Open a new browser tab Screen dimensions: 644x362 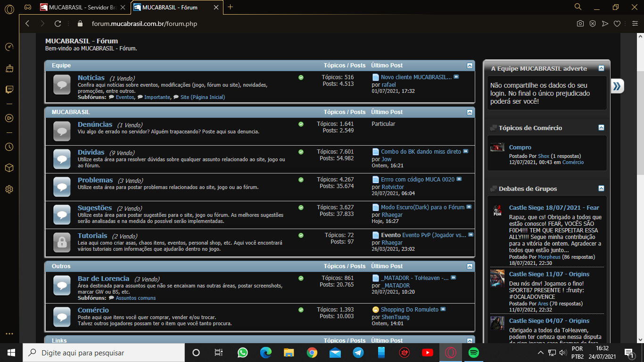coord(230,7)
